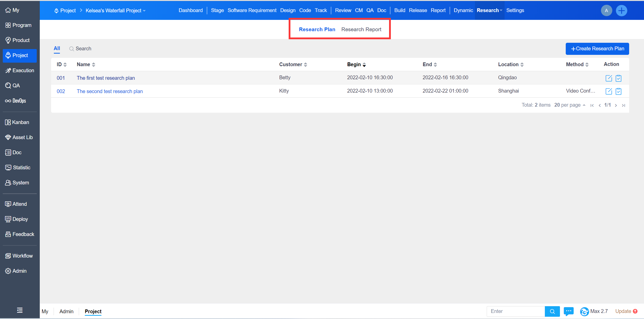Open DevOps from the sidebar
Image resolution: width=644 pixels, height=319 pixels.
[x=16, y=101]
